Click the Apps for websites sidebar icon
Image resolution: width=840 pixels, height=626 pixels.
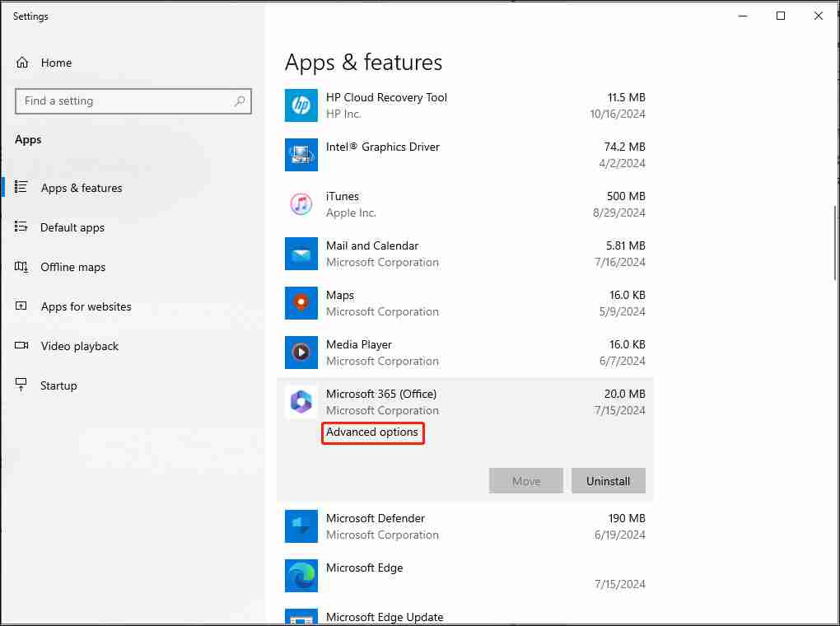21,306
